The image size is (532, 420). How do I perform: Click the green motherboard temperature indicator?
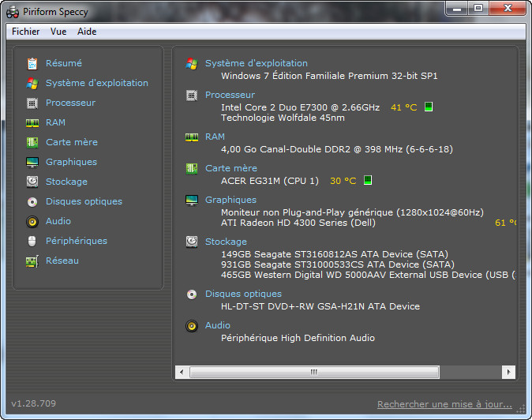coord(368,181)
